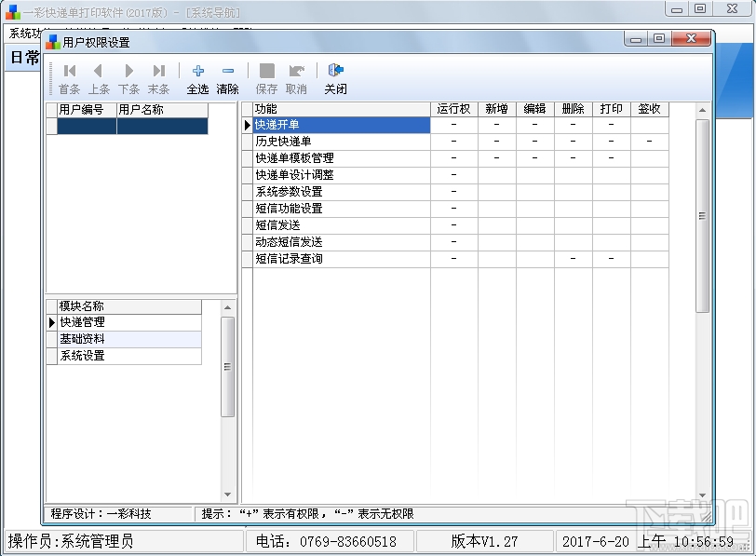Select 系统设置 module
The height and width of the screenshot is (556, 756).
(x=129, y=356)
